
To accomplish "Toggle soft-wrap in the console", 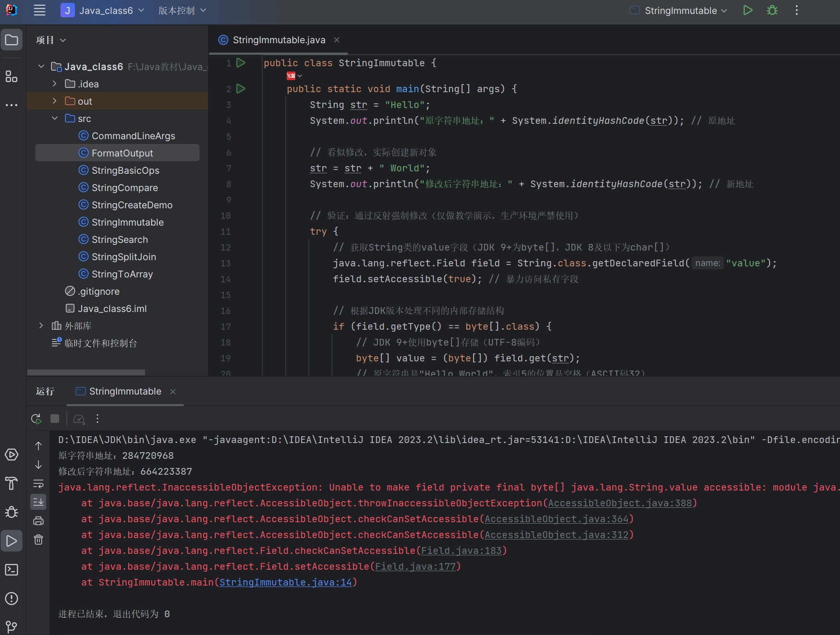I will 38,483.
